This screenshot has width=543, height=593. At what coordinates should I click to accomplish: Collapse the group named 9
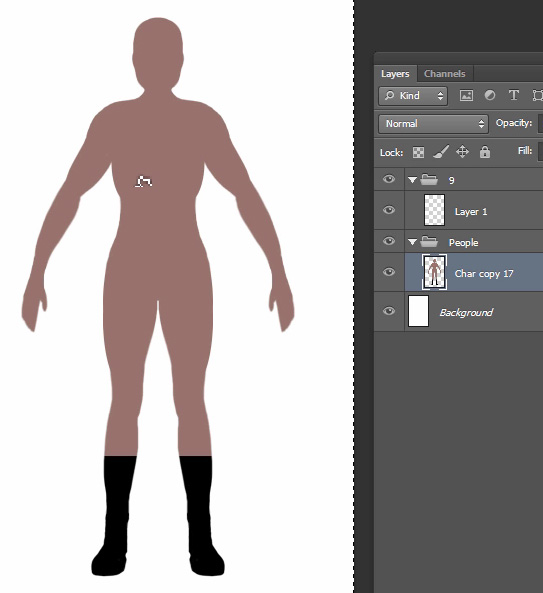click(x=413, y=180)
